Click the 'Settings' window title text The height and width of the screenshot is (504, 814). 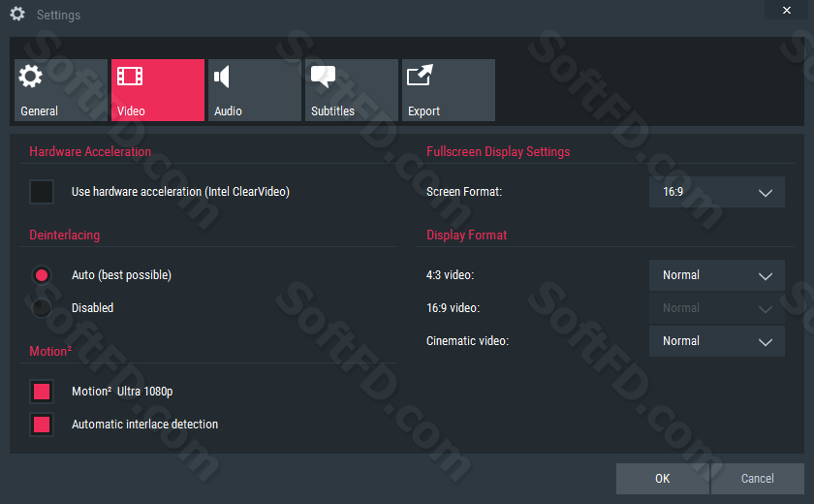click(59, 16)
